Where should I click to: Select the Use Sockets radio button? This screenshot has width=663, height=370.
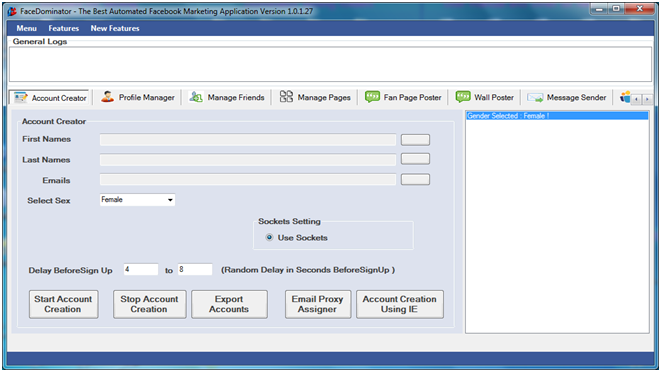click(x=269, y=237)
